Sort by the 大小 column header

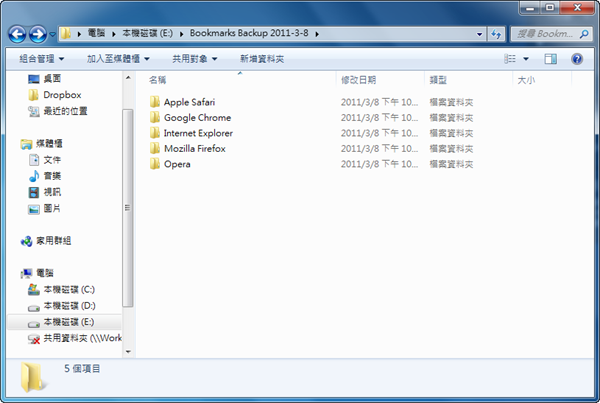pyautogui.click(x=526, y=80)
